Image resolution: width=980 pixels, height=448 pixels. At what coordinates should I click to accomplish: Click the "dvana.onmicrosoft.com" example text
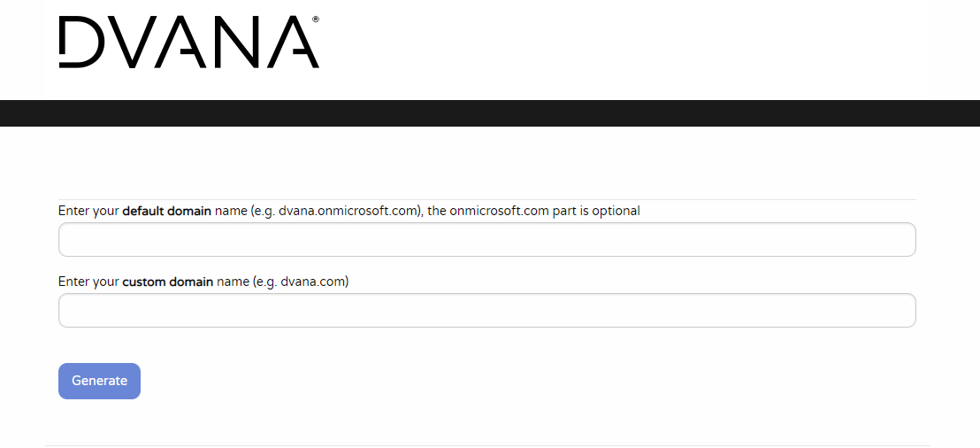pyautogui.click(x=347, y=211)
